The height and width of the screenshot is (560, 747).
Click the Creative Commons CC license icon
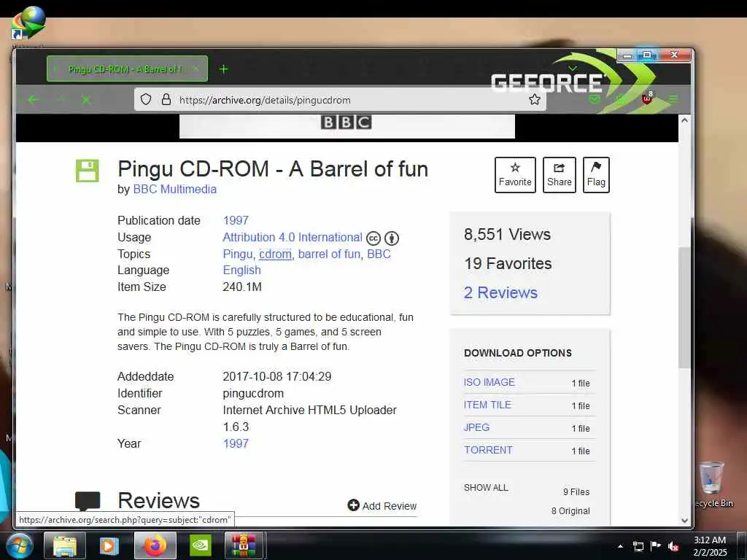373,238
